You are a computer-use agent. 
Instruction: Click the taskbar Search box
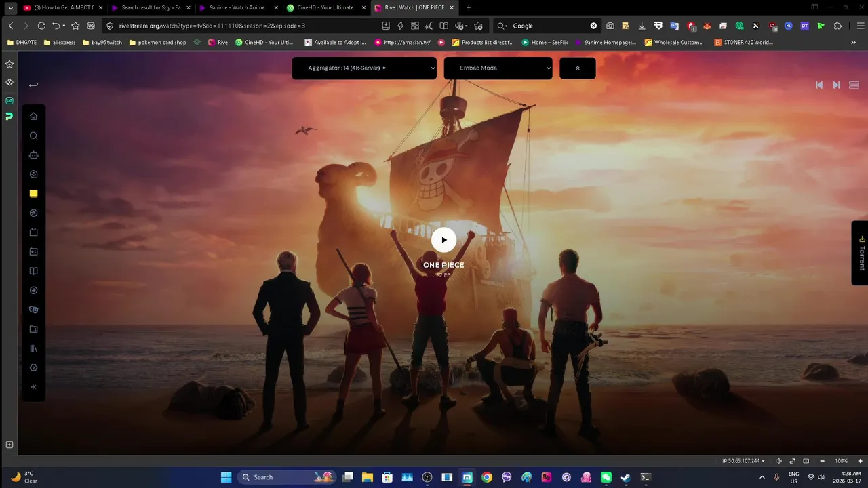(x=287, y=477)
